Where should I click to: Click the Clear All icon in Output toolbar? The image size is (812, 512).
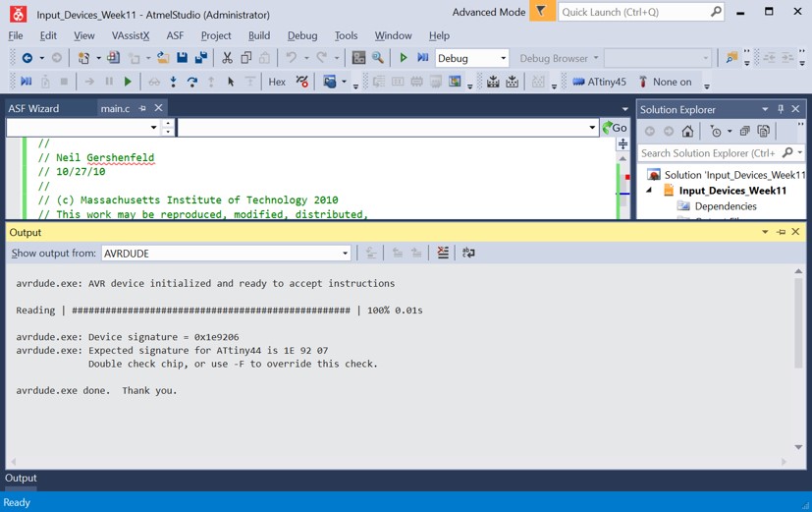pyautogui.click(x=443, y=253)
